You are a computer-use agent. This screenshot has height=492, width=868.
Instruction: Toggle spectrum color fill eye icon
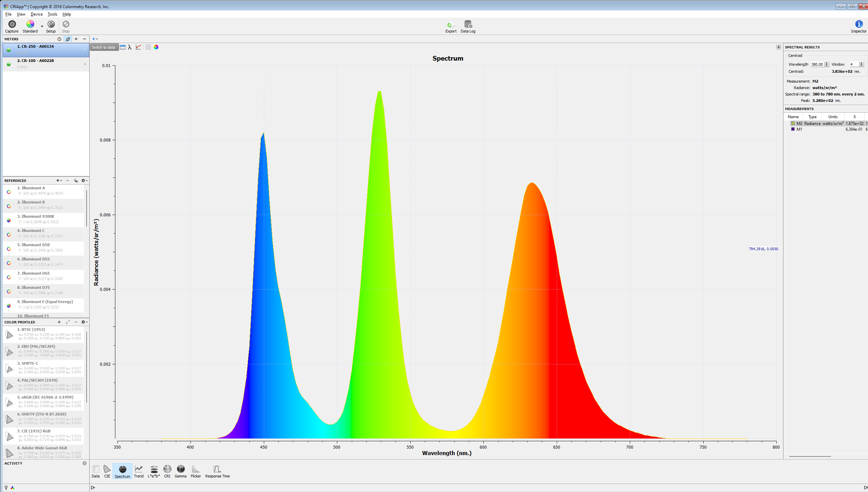click(156, 47)
